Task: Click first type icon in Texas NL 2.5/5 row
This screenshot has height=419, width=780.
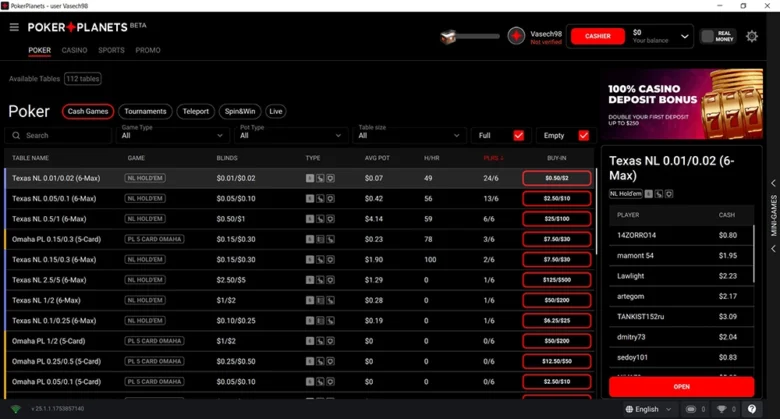Action: coord(310,280)
